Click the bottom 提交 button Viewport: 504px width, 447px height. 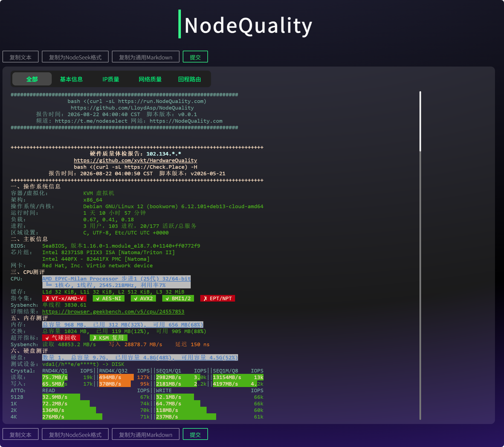pyautogui.click(x=195, y=434)
